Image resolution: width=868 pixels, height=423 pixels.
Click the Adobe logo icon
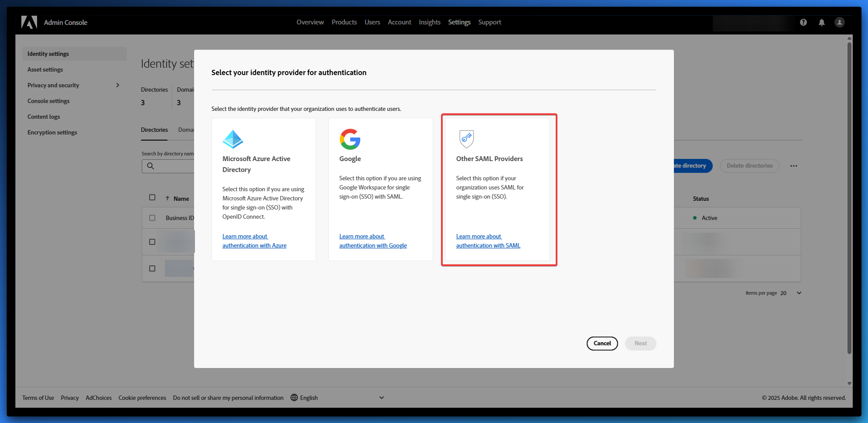[x=29, y=22]
